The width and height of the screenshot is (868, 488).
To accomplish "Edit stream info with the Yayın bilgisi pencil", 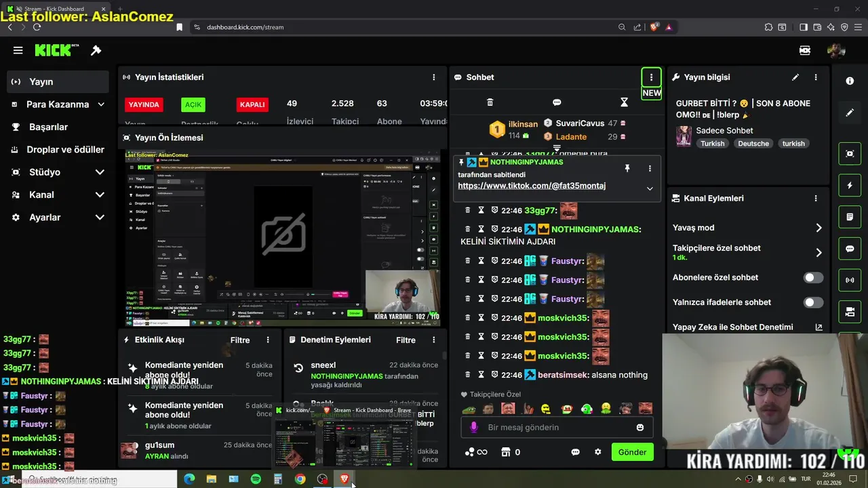I will tap(795, 77).
